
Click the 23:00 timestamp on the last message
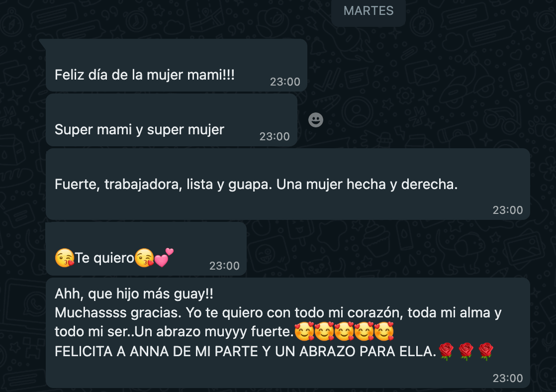pos(508,379)
